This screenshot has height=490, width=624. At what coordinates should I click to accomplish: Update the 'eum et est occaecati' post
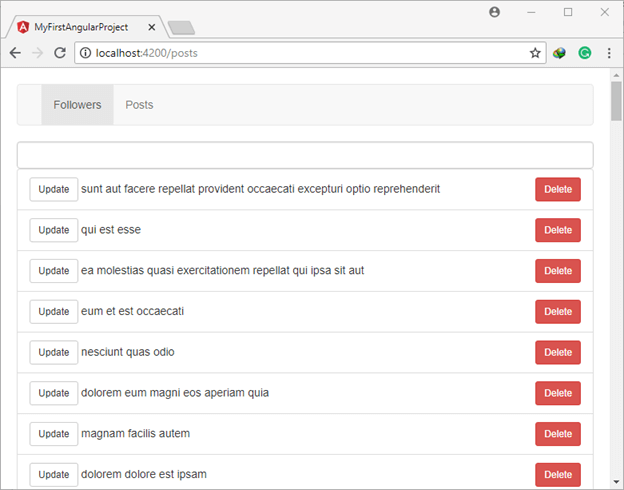pyautogui.click(x=54, y=312)
